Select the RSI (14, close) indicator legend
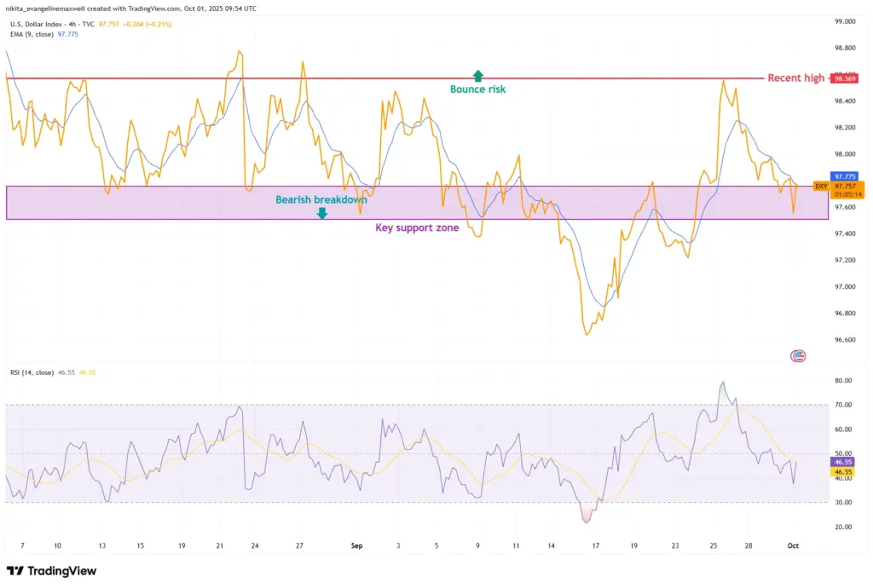873x588 pixels. coord(32,372)
